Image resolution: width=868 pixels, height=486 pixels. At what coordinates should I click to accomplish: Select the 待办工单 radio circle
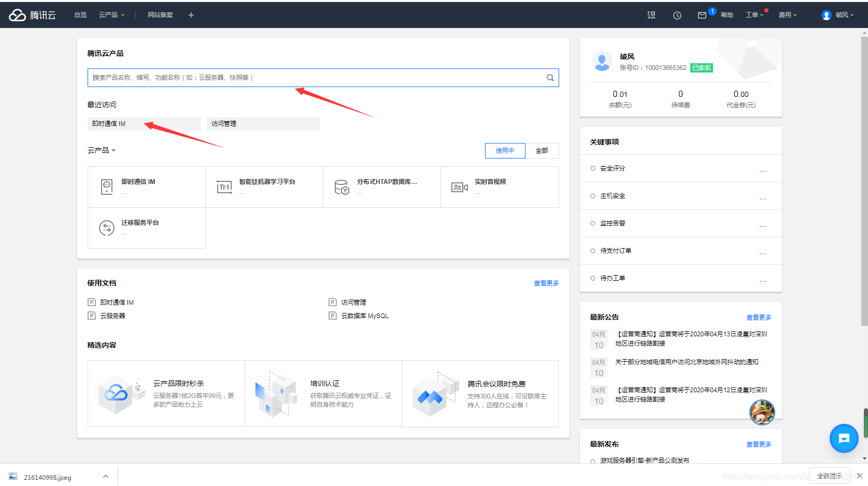click(593, 278)
